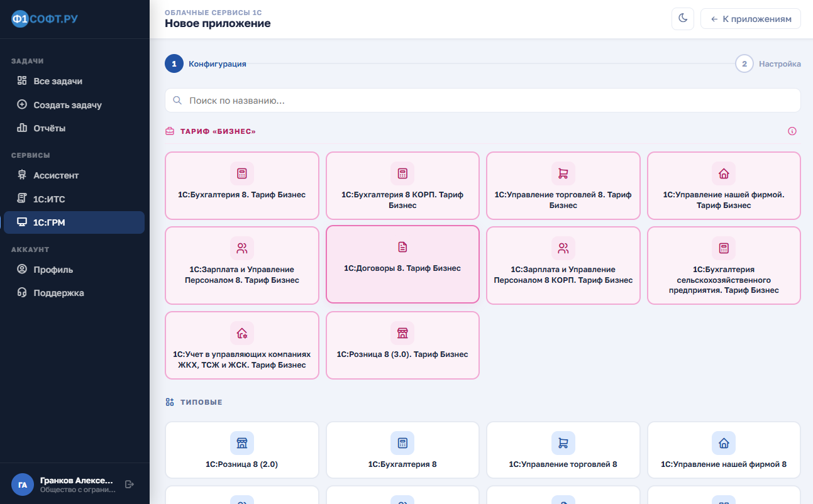This screenshot has width=813, height=504.
Task: Click the К приложениям button
Action: (x=751, y=19)
